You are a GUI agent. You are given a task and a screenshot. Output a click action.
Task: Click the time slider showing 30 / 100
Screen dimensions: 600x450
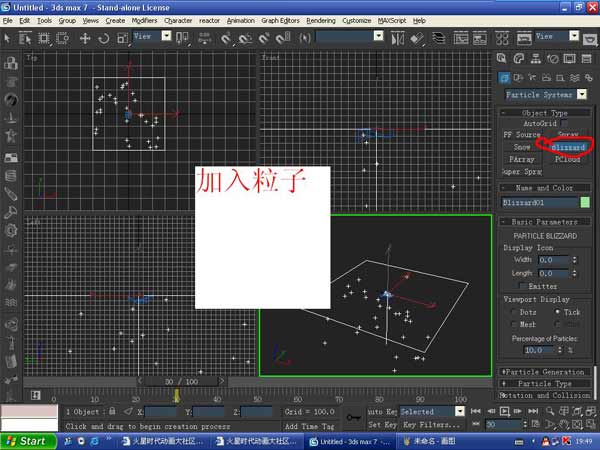pos(181,382)
